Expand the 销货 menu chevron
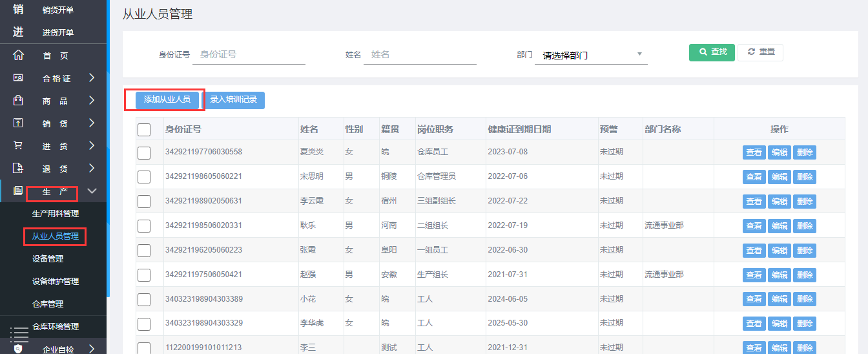The width and height of the screenshot is (868, 354). coord(92,123)
